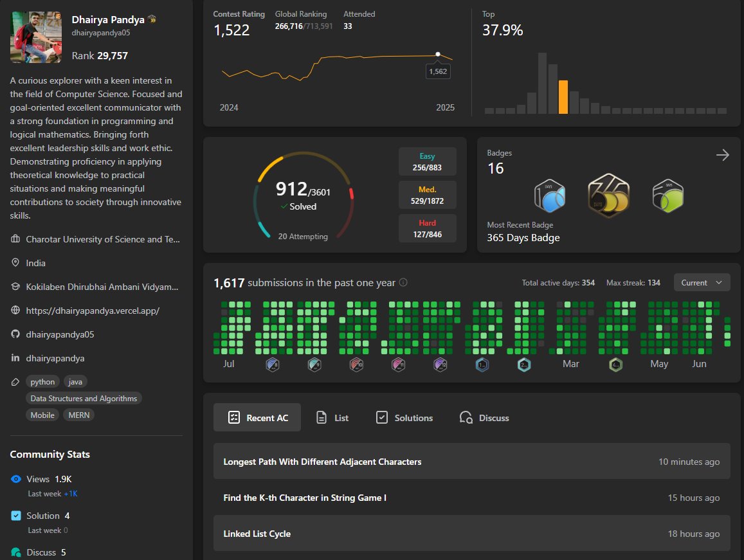Click the 20 Attempting text
744x560 pixels.
tap(303, 237)
